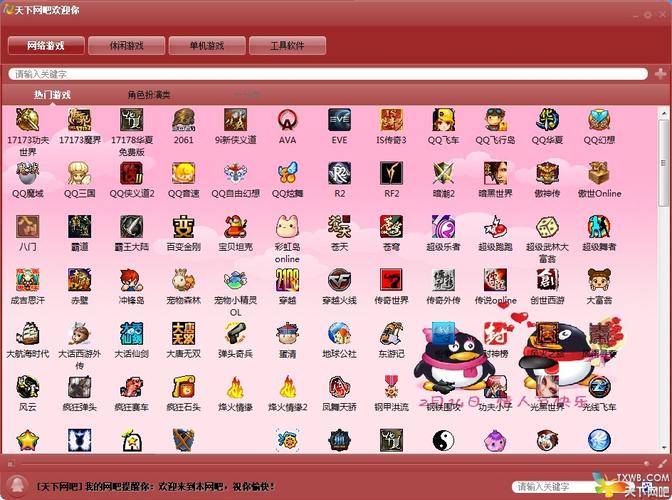Open the 疯狂石头 game icon

pos(183,387)
